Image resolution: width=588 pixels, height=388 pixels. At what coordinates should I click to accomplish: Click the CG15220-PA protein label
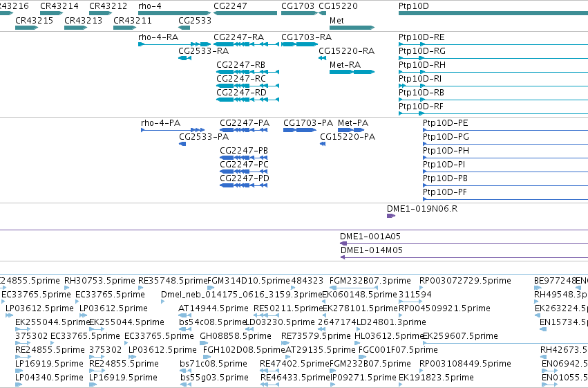[348, 137]
